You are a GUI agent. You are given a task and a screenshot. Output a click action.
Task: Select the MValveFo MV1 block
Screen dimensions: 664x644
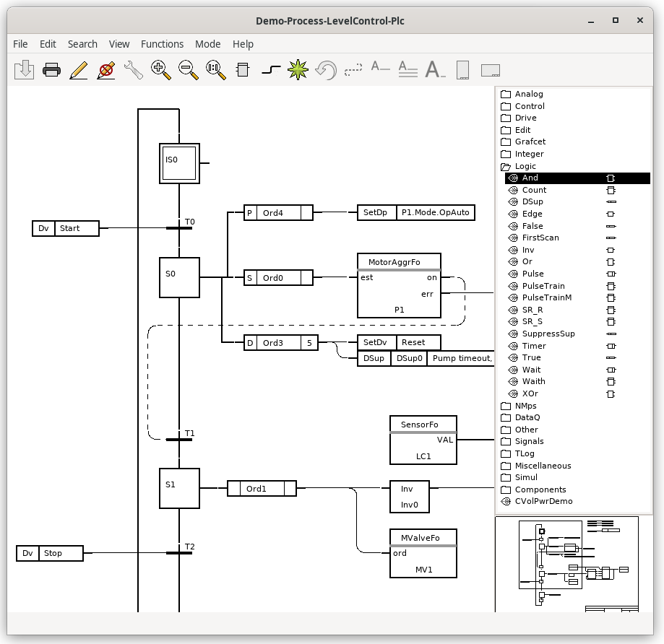coord(423,553)
